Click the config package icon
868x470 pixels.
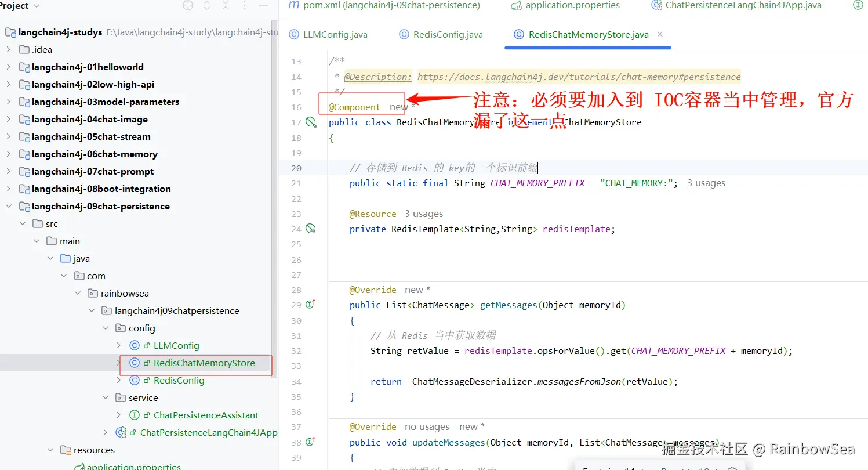coord(121,328)
